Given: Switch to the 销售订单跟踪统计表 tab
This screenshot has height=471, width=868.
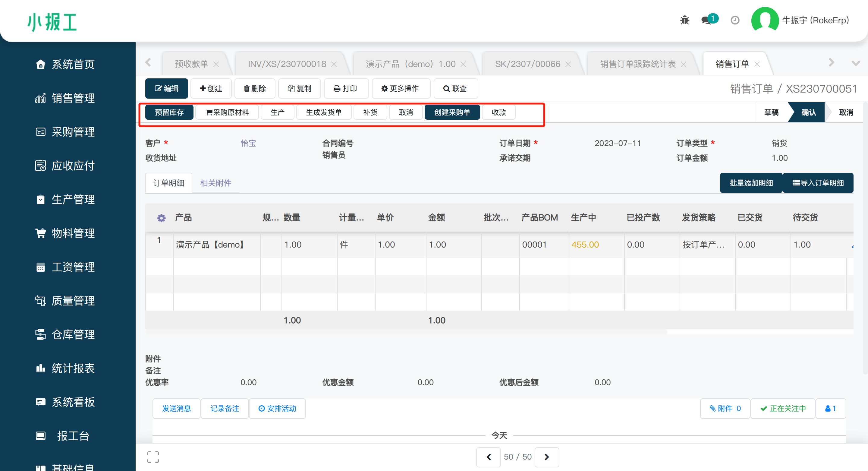Looking at the screenshot, I should [637, 64].
